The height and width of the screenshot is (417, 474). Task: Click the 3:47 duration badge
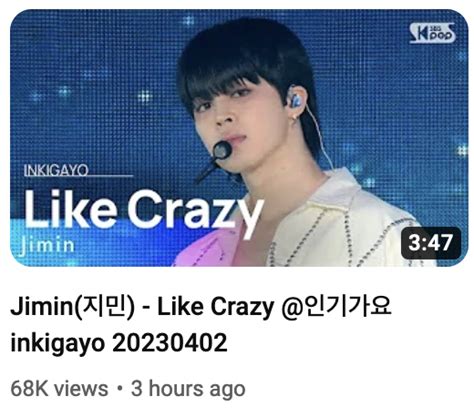pyautogui.click(x=431, y=243)
